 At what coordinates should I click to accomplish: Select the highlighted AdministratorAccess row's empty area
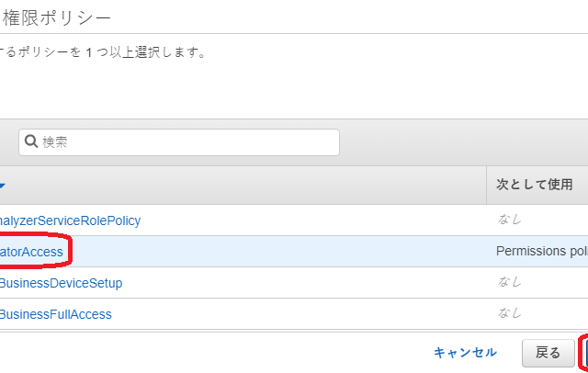[x=276, y=252]
